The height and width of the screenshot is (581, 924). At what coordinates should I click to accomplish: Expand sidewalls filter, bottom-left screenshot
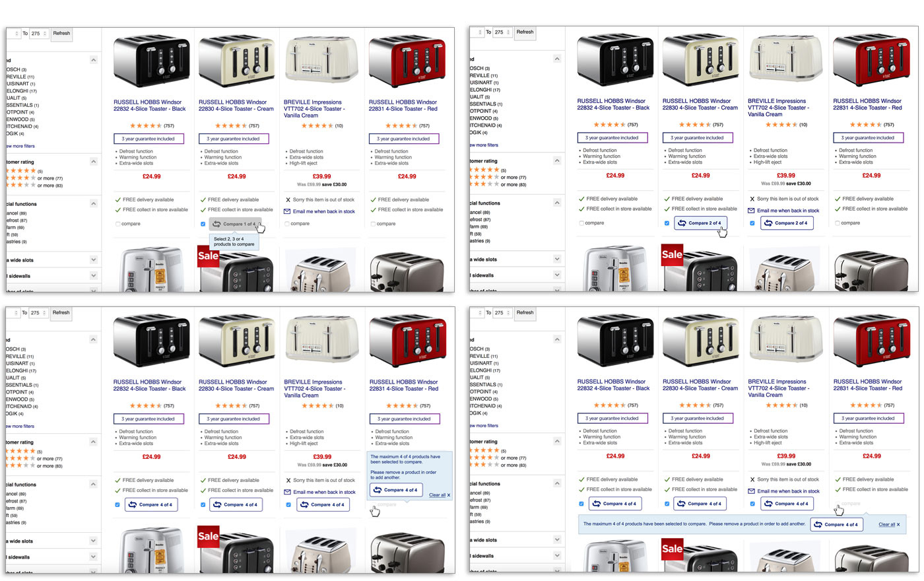[x=94, y=557]
